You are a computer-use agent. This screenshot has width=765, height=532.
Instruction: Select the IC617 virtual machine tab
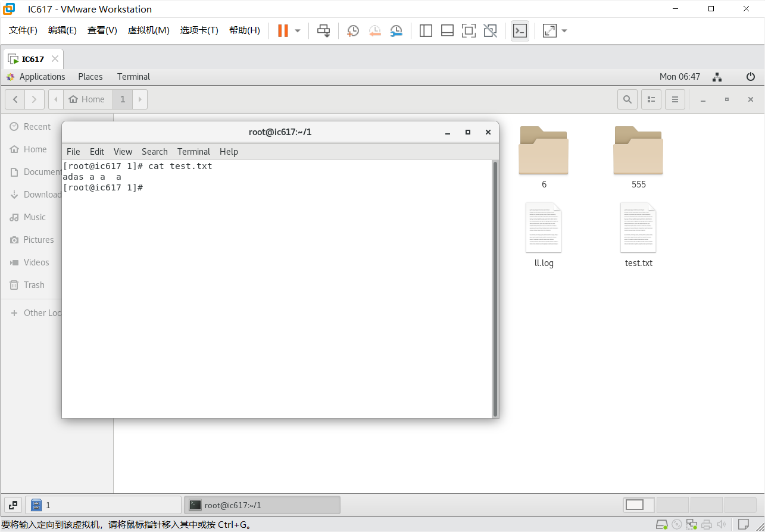coord(33,59)
